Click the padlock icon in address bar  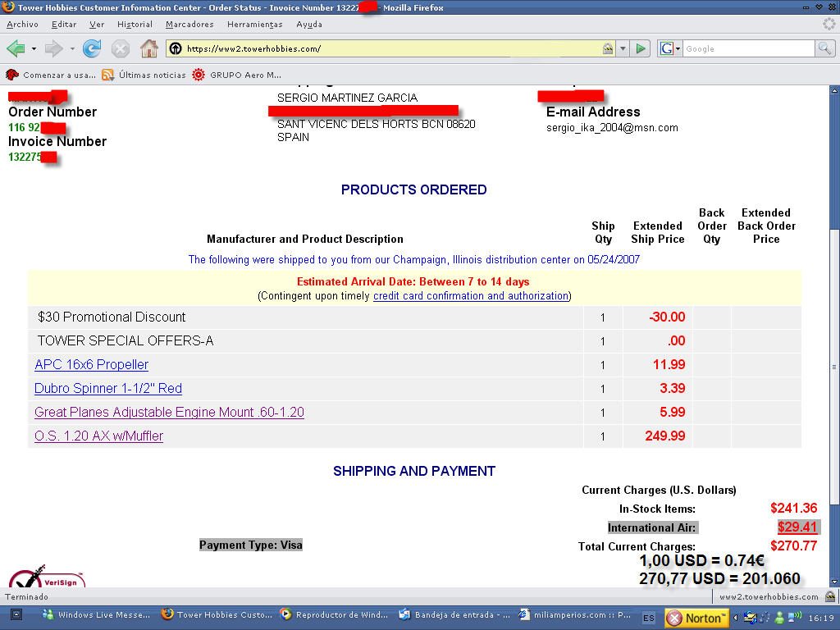(607, 49)
